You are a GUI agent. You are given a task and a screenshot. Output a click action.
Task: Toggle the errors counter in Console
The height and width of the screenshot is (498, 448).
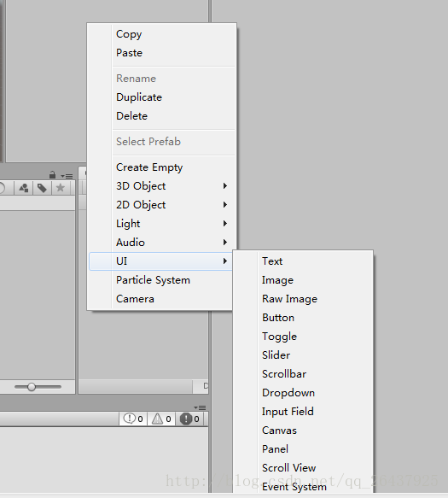click(x=189, y=419)
